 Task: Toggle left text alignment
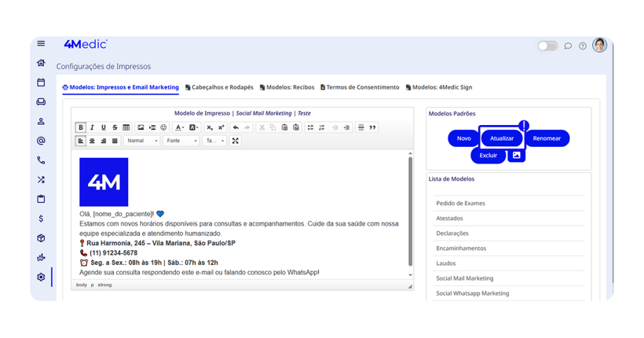click(81, 141)
